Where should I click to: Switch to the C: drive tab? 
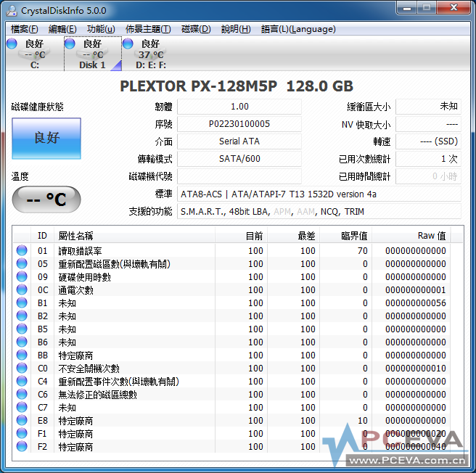(35, 54)
